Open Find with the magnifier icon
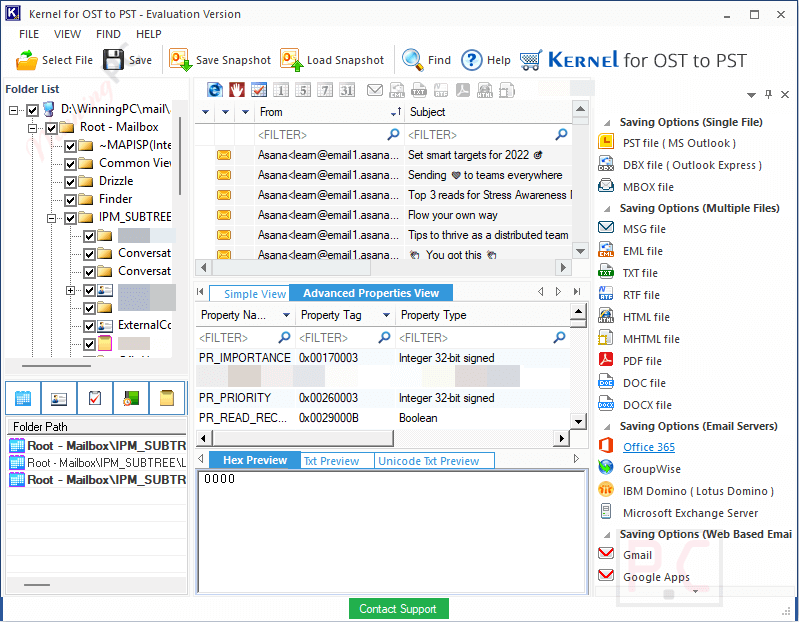799x622 pixels. pyautogui.click(x=412, y=60)
